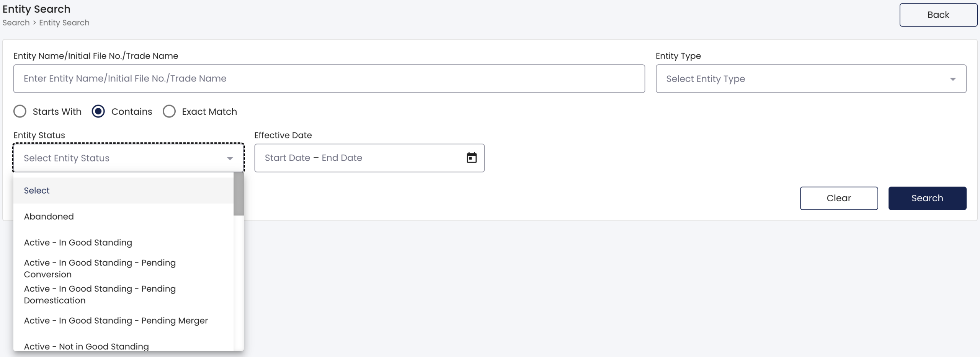Click the Clear button
This screenshot has height=357, width=980.
click(839, 198)
